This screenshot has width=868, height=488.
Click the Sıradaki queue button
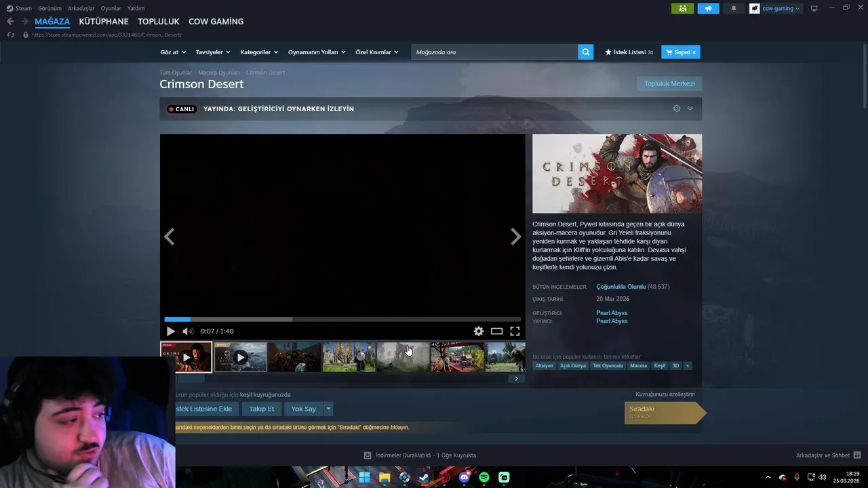[x=665, y=413]
